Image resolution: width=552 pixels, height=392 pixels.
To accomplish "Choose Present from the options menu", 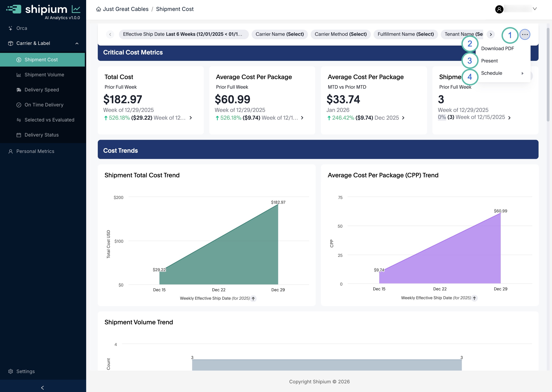I will coord(489,61).
